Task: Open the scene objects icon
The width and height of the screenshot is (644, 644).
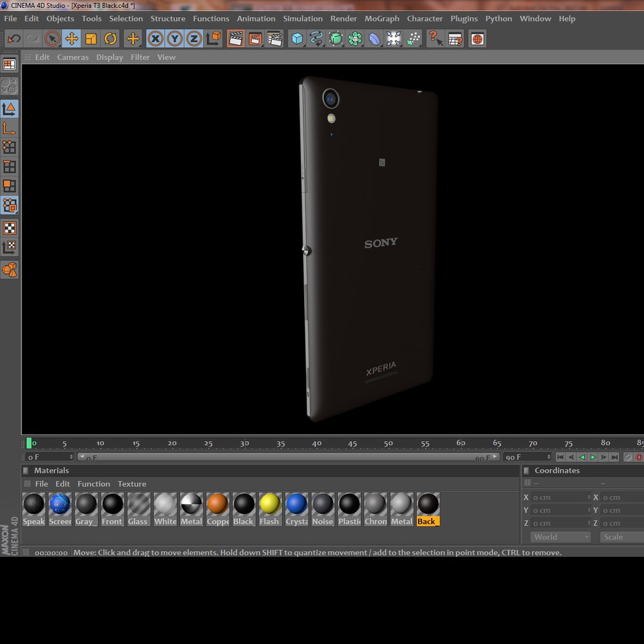Action: point(394,39)
